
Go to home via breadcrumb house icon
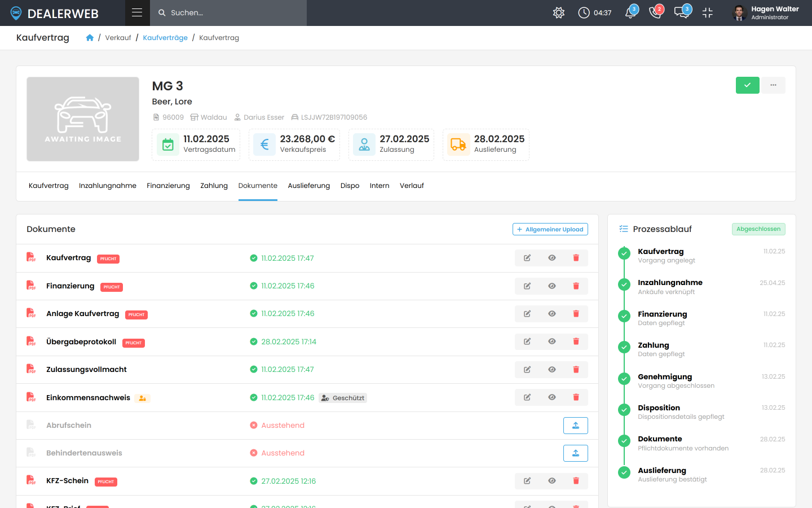[x=90, y=38]
